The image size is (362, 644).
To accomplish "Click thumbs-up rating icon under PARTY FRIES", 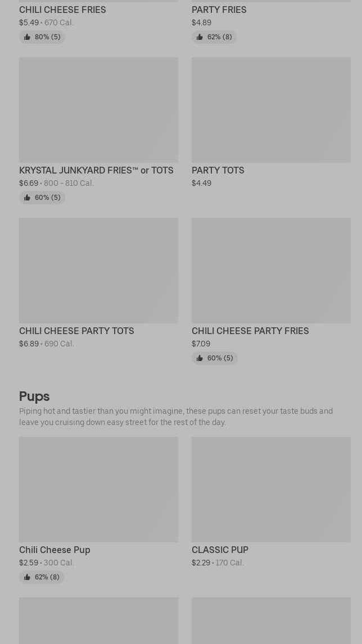I will tap(200, 37).
